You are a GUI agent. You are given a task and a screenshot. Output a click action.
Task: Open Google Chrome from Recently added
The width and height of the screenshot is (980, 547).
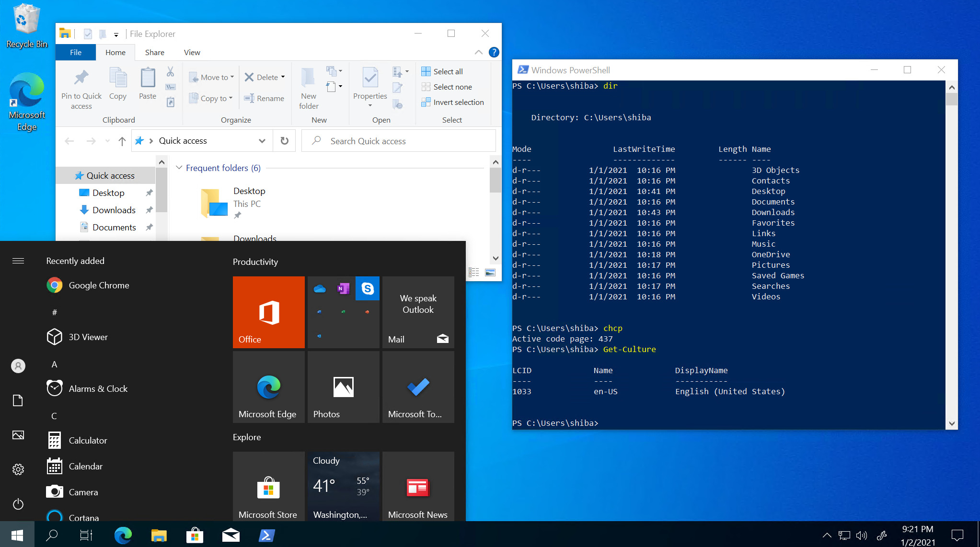click(88, 285)
